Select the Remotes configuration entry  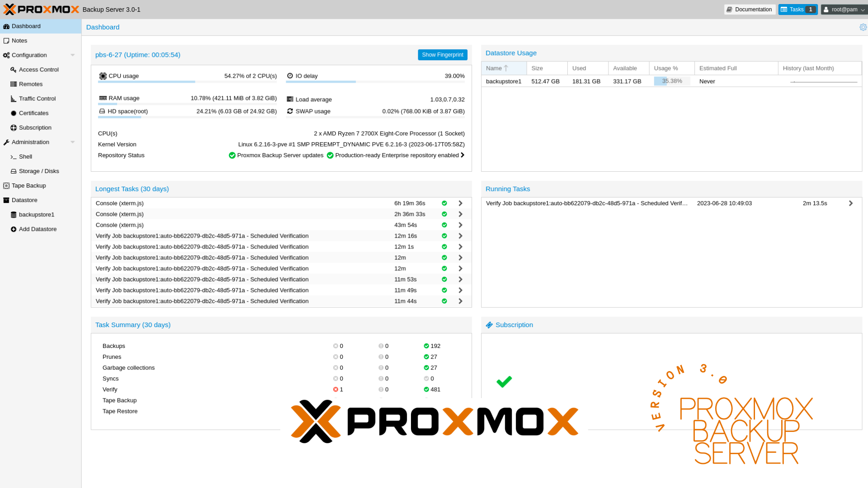(31, 84)
